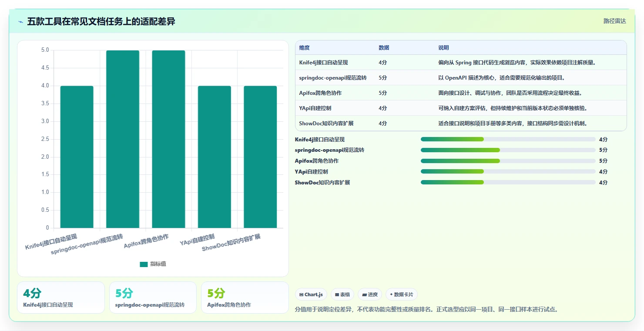Click the lightning icon beside the title

pyautogui.click(x=21, y=22)
